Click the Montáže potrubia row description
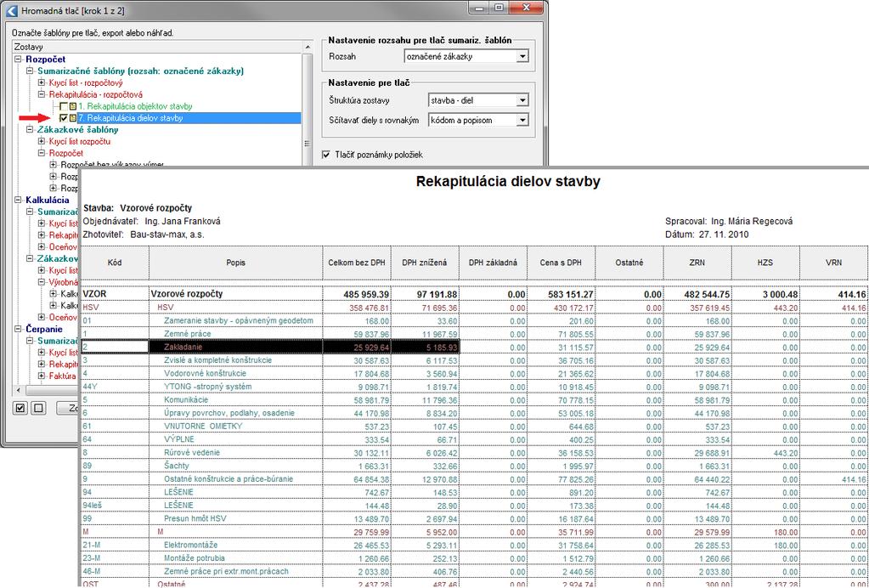The height and width of the screenshot is (588, 869). pos(194,558)
